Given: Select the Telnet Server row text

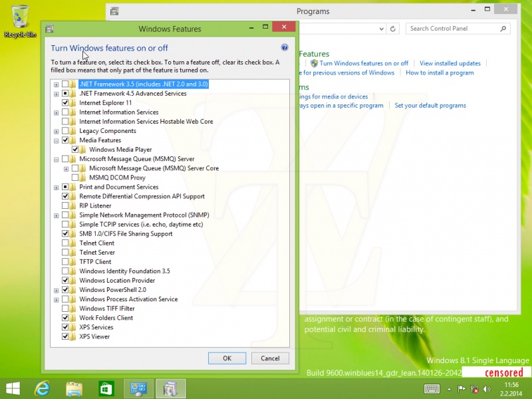Looking at the screenshot, I should [x=97, y=253].
